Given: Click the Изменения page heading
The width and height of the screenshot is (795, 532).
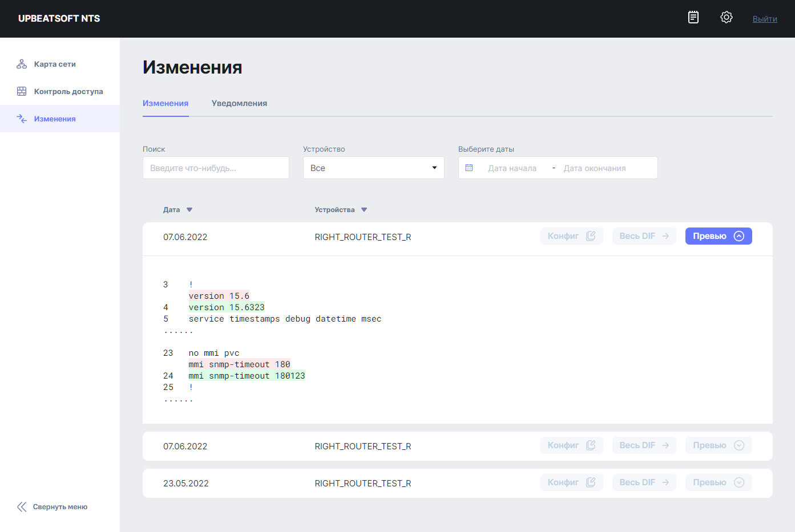Looking at the screenshot, I should coord(192,67).
